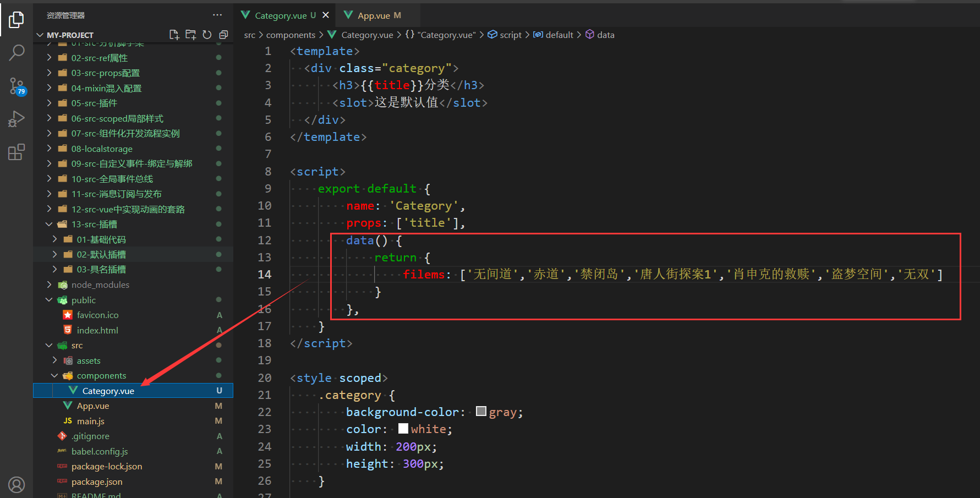
Task: Click the white color swatch on line 23
Action: tap(403, 428)
